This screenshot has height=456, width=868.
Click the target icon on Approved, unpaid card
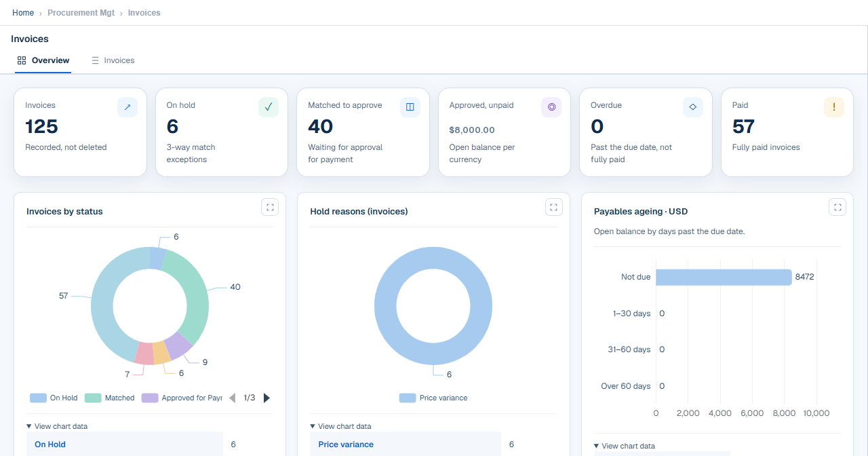pos(551,107)
